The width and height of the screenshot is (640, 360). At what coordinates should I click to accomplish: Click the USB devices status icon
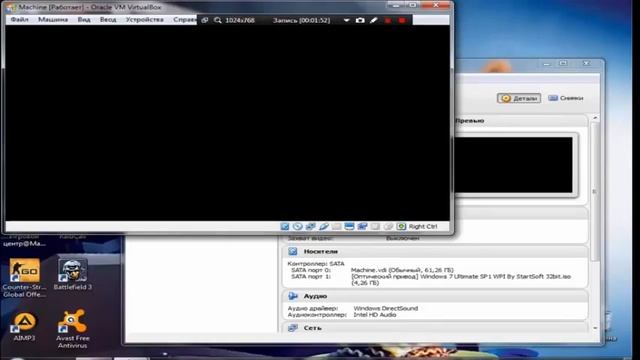tap(324, 226)
